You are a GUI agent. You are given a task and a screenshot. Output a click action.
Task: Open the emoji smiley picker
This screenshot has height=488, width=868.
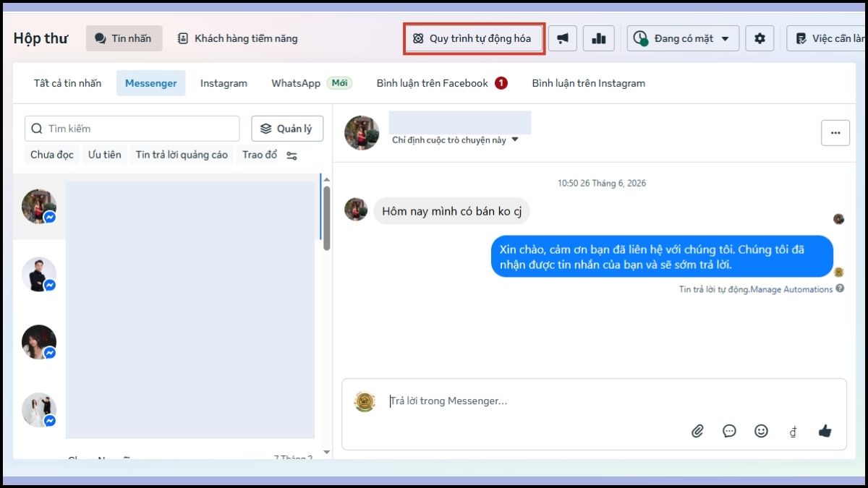761,431
